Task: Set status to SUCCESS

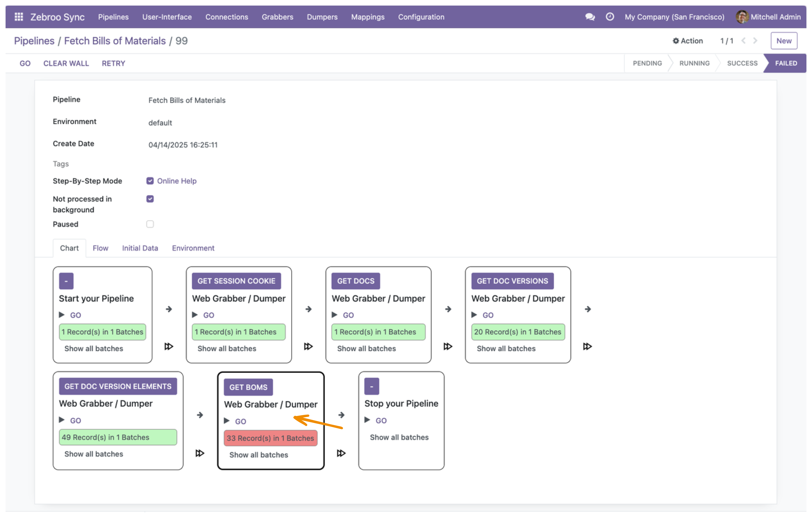Action: [742, 63]
